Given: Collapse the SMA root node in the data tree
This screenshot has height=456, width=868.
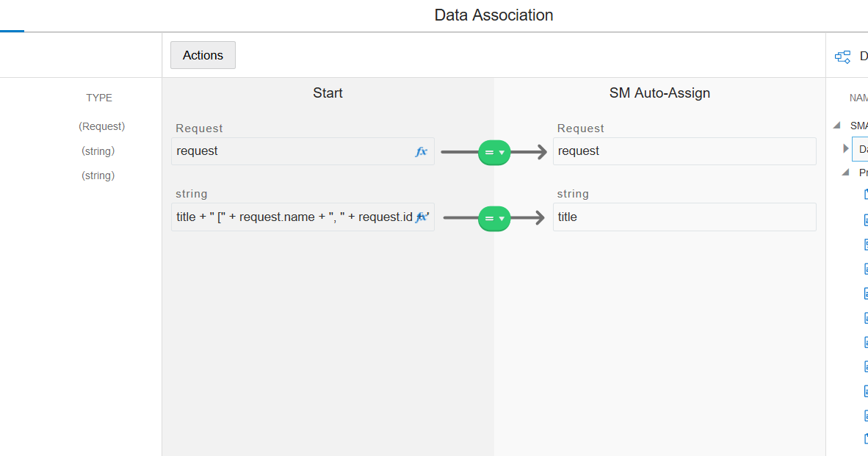Looking at the screenshot, I should 836,125.
